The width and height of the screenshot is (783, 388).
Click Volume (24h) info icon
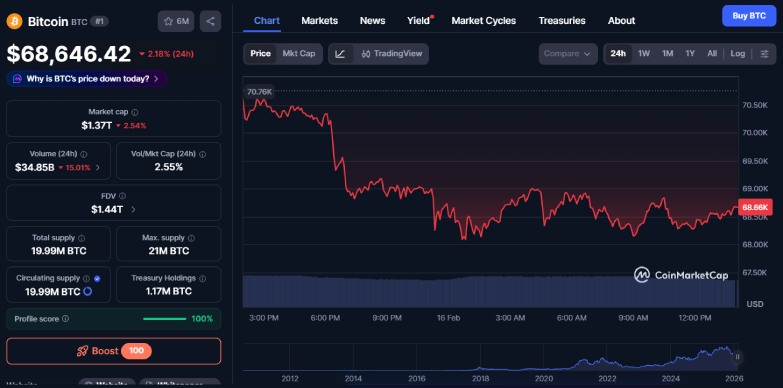[x=83, y=154]
